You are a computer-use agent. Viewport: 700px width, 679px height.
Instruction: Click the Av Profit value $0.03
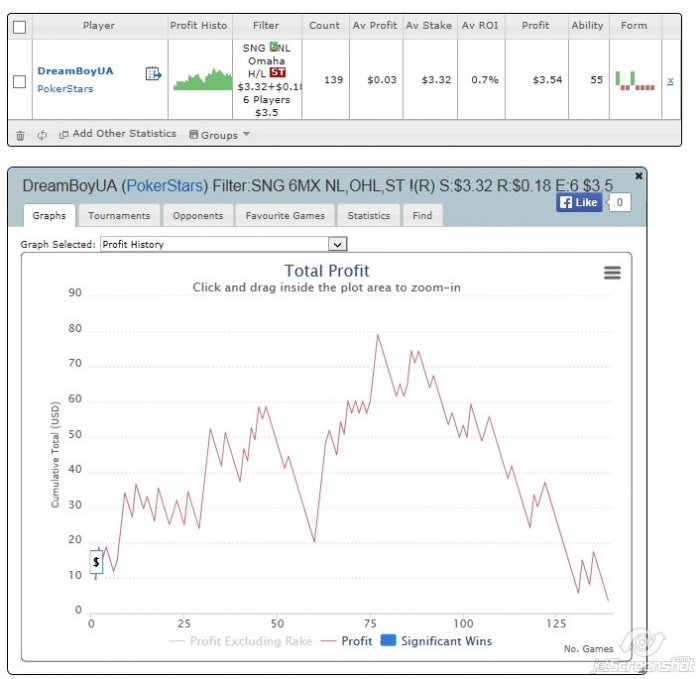pos(382,80)
